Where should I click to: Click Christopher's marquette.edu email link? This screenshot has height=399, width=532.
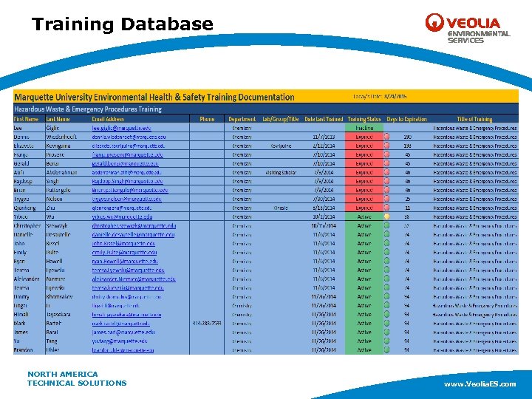coord(134,225)
